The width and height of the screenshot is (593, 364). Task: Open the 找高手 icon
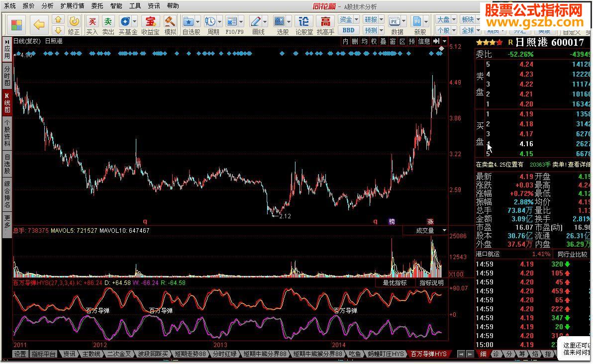coord(325,21)
